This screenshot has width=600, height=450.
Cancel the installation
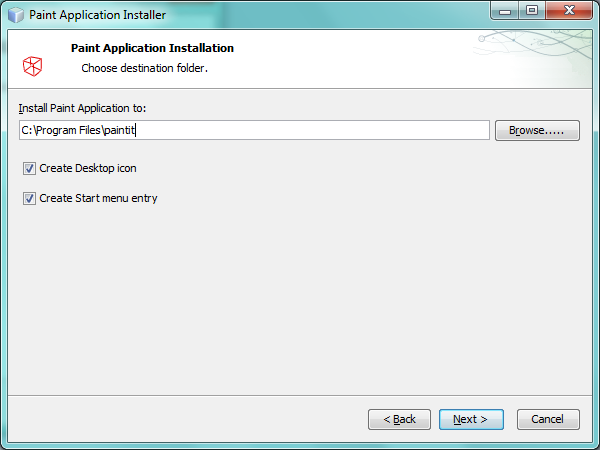pos(548,419)
